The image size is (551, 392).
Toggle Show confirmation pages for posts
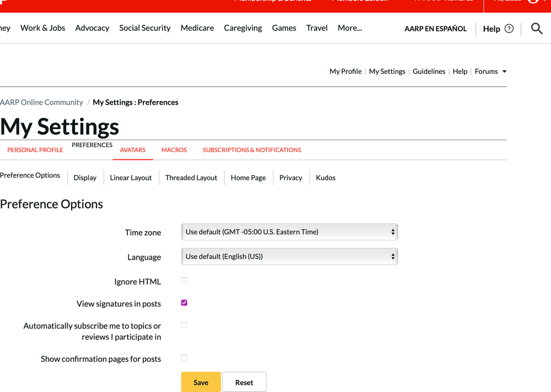[184, 358]
